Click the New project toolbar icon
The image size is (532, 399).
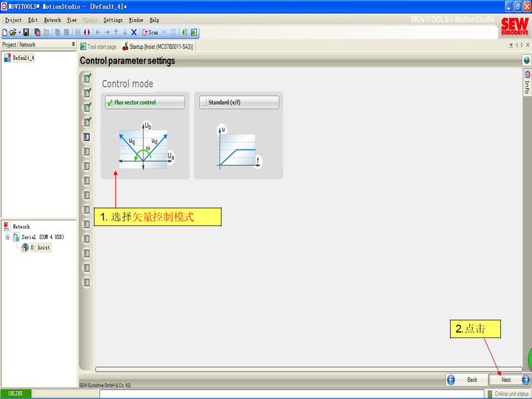(5, 33)
